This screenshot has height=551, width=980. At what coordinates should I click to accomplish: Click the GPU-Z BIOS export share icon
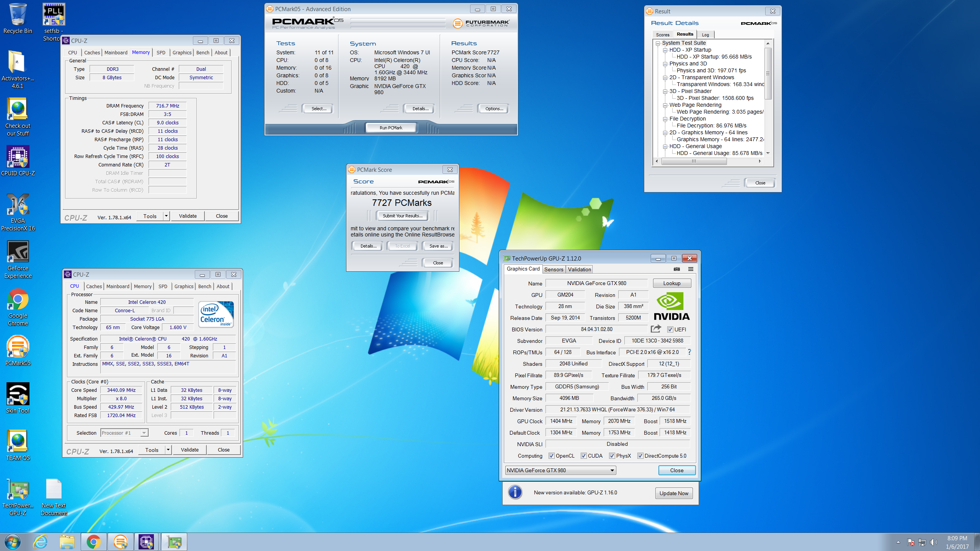(656, 329)
